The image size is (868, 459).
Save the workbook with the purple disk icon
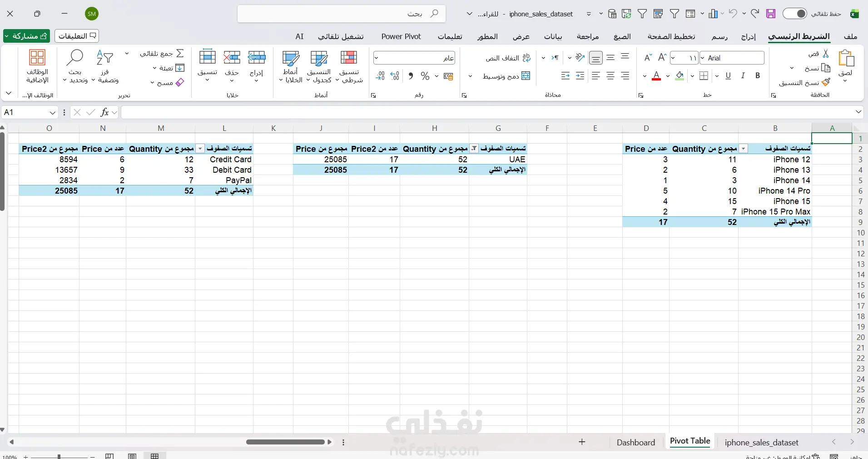coord(771,14)
